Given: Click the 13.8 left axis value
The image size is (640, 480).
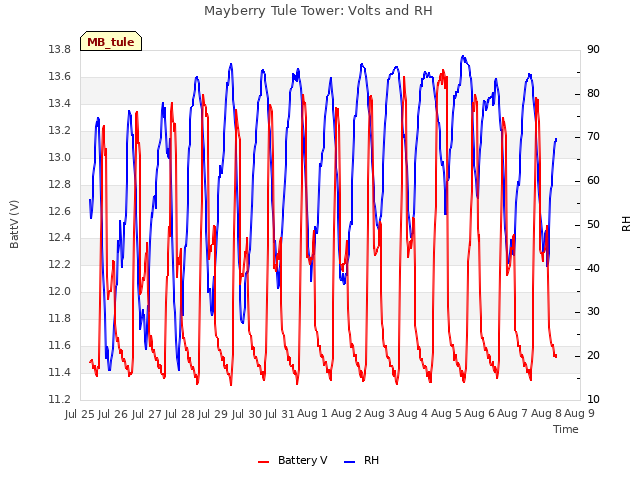Looking at the screenshot, I should point(60,50).
